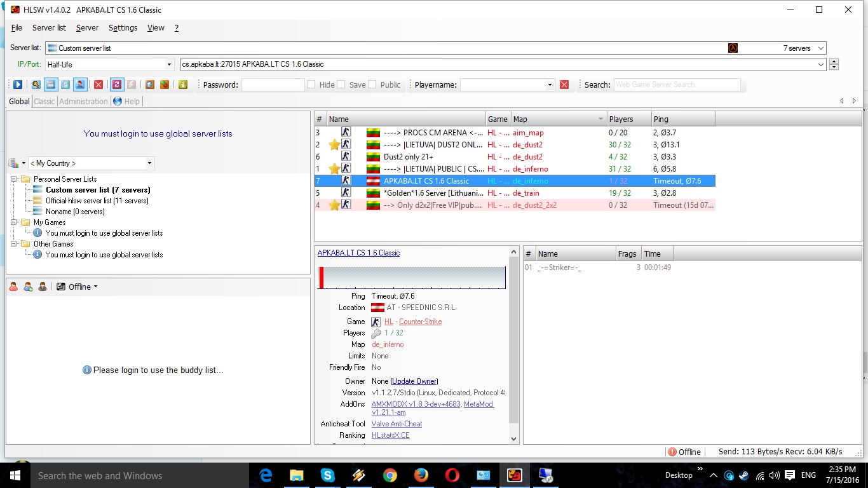Click the red X delete icon in toolbar
The image size is (868, 488).
(98, 85)
